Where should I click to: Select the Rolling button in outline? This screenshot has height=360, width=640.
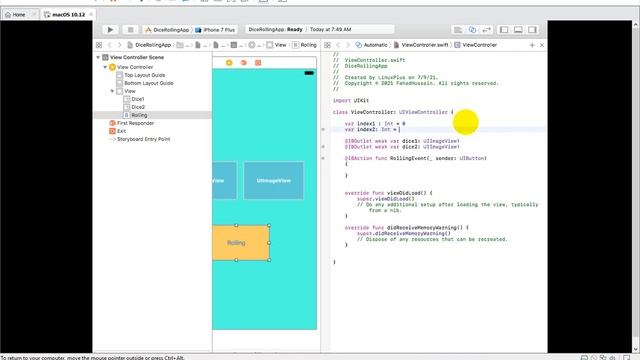139,115
